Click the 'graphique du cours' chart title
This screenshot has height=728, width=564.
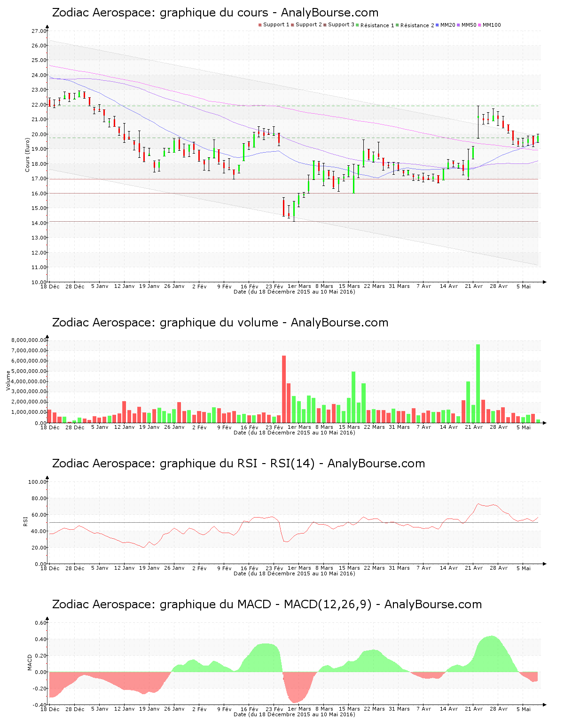tap(215, 13)
